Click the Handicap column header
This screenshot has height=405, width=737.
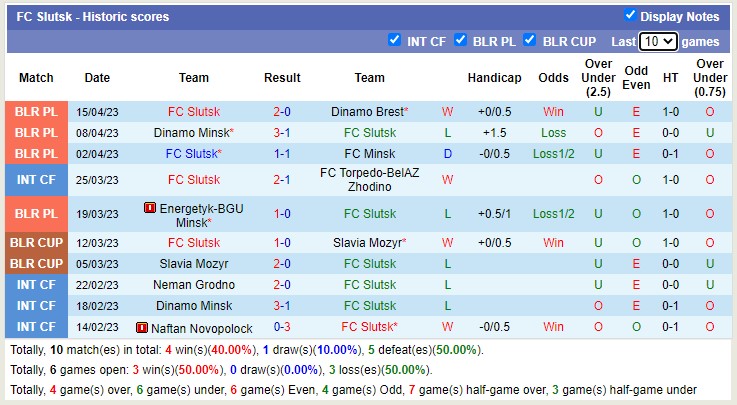(494, 77)
